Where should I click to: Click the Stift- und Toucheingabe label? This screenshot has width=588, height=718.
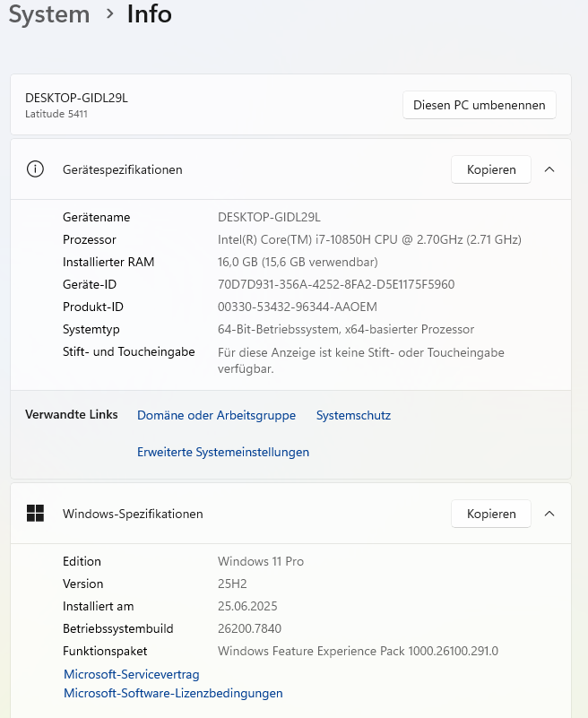coord(129,351)
